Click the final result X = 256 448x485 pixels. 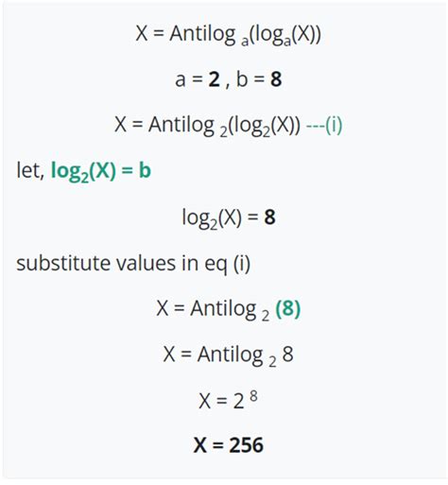click(x=228, y=445)
